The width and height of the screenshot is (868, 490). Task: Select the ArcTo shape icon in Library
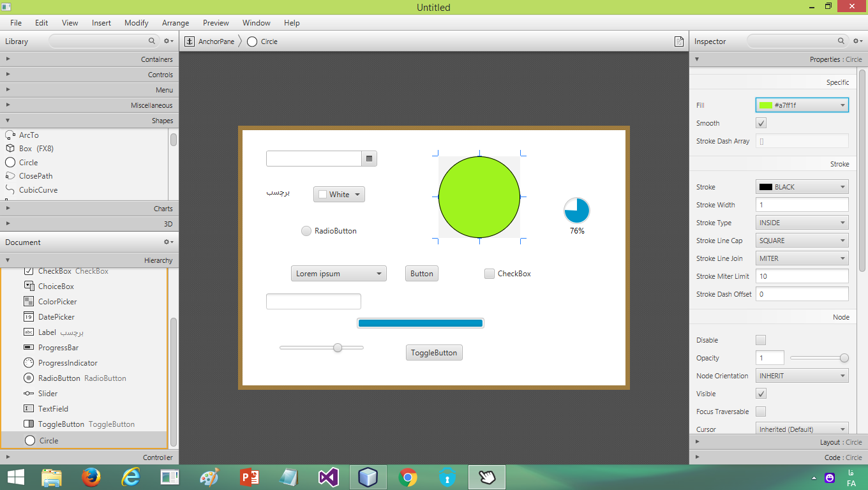10,135
